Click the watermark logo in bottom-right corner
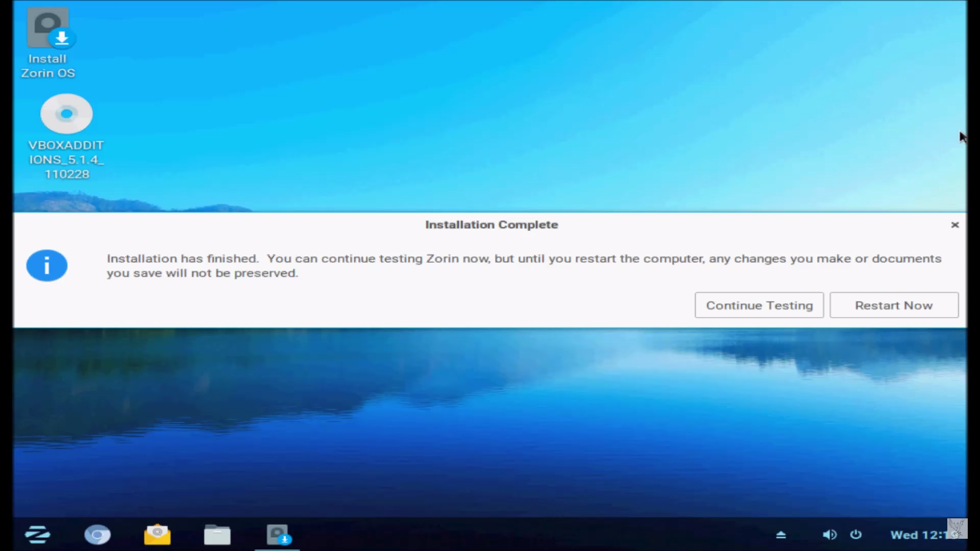 tap(957, 529)
